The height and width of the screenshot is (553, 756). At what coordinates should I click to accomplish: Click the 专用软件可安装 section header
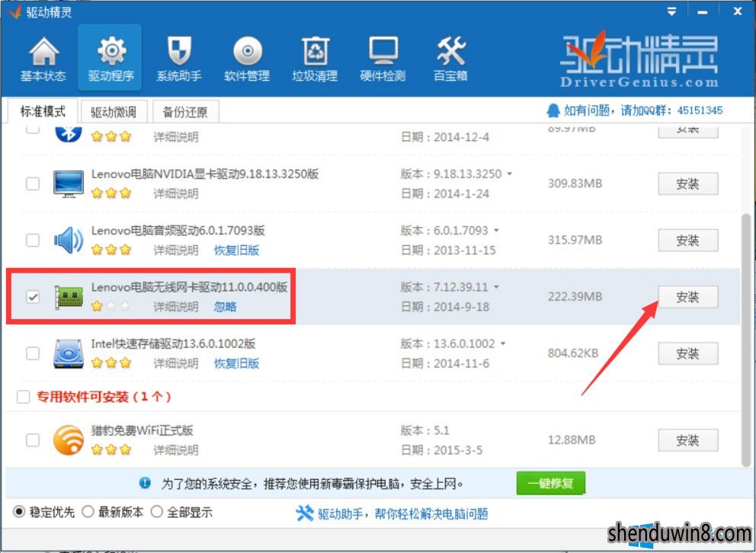click(x=104, y=397)
